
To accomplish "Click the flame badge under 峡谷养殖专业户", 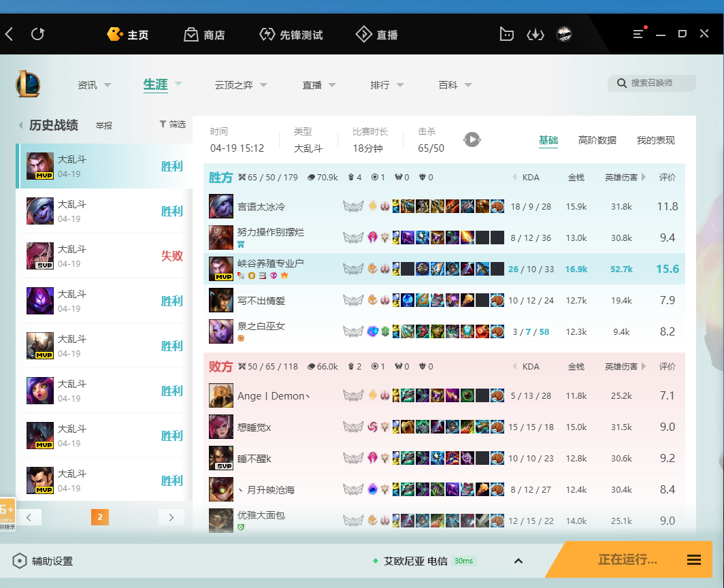I will 285,276.
